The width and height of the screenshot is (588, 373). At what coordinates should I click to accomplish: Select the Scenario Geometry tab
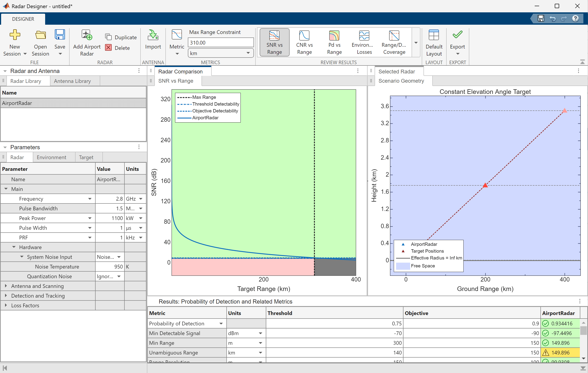tap(401, 81)
